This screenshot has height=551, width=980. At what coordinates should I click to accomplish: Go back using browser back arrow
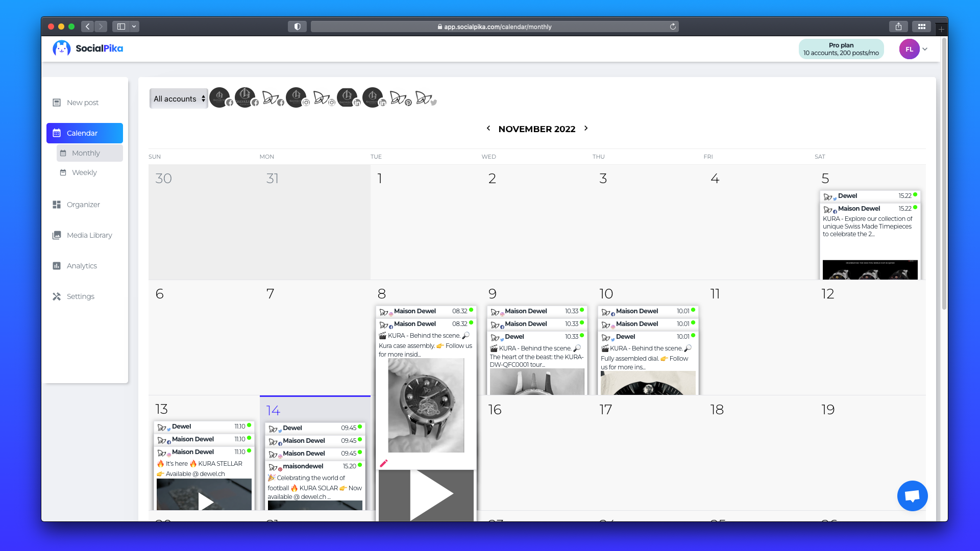[88, 27]
